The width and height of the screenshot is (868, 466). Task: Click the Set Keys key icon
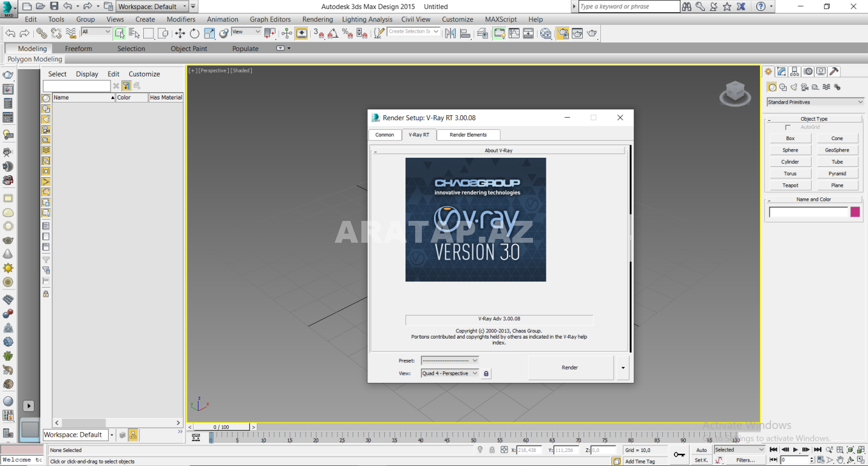click(679, 454)
